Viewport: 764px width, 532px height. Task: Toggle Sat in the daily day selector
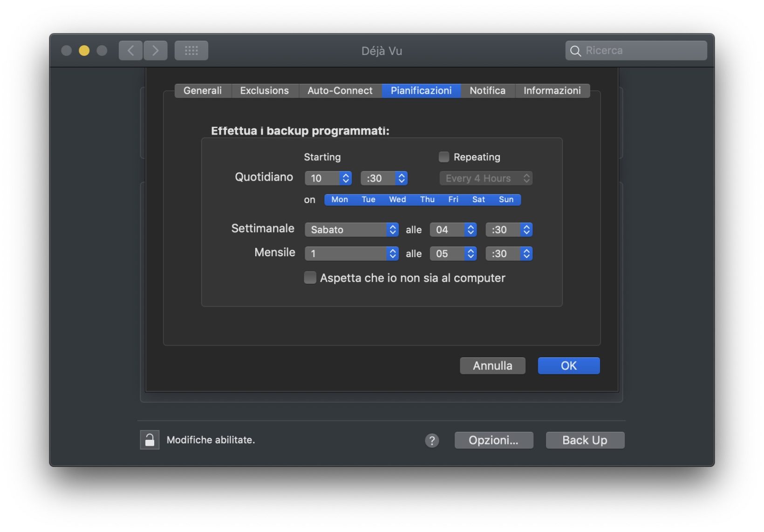click(x=478, y=199)
